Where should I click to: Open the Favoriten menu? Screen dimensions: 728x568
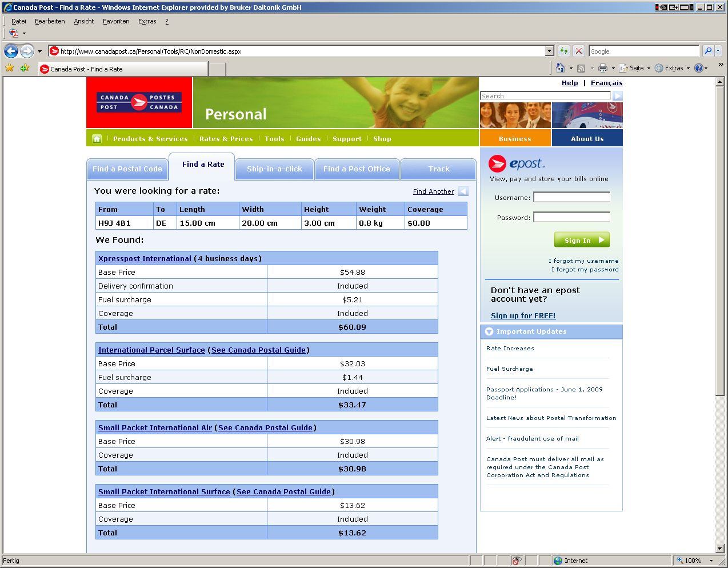click(116, 21)
